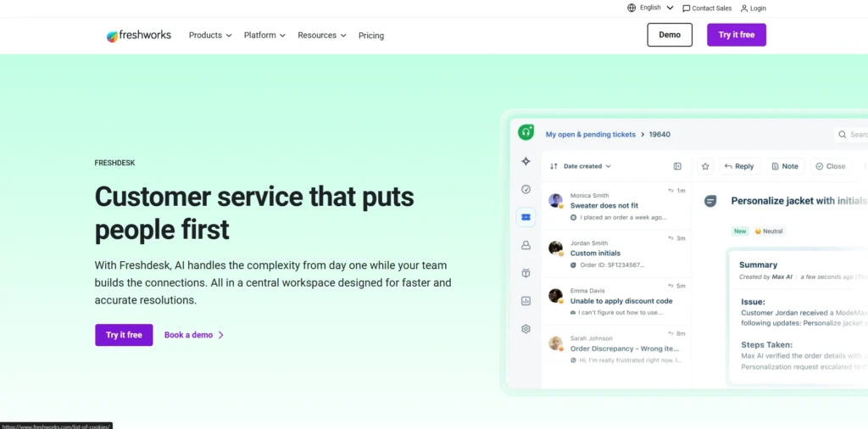Screen dimensions: 868x429
Task: Click the header Try it free button
Action: click(x=737, y=35)
